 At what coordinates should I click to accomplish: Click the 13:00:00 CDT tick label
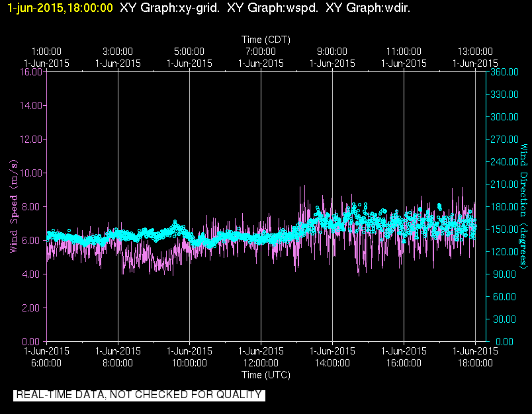[475, 52]
